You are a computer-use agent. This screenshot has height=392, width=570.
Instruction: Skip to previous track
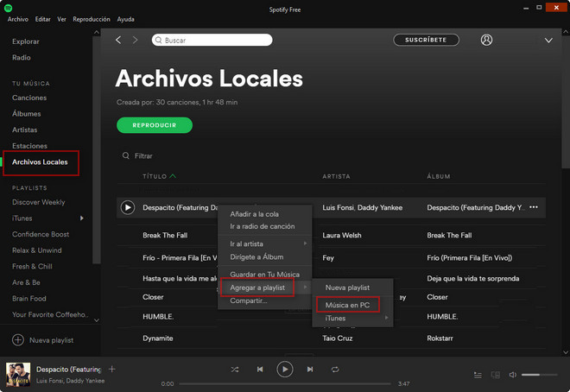[x=260, y=370]
